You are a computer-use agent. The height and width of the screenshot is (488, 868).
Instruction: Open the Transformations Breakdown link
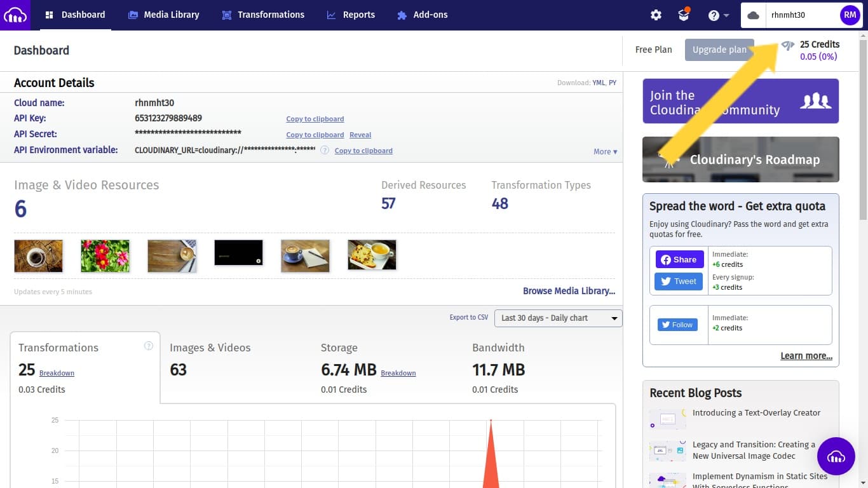[x=57, y=373]
